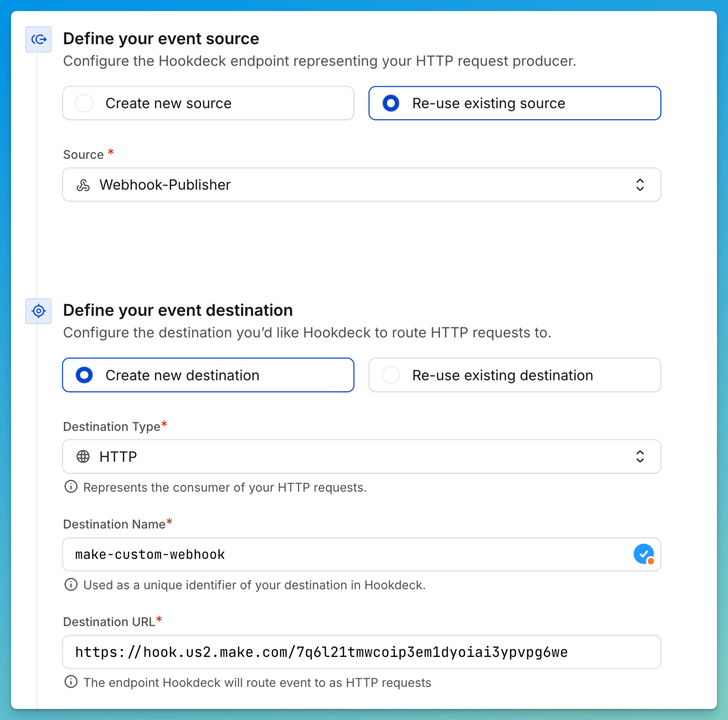The width and height of the screenshot is (728, 720).
Task: Click the Webhook-Publisher text in Source field
Action: point(165,185)
